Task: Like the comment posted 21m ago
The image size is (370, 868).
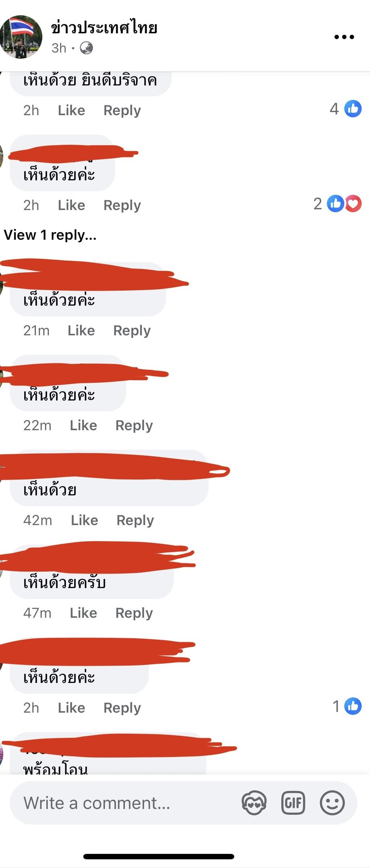Action: (x=81, y=331)
